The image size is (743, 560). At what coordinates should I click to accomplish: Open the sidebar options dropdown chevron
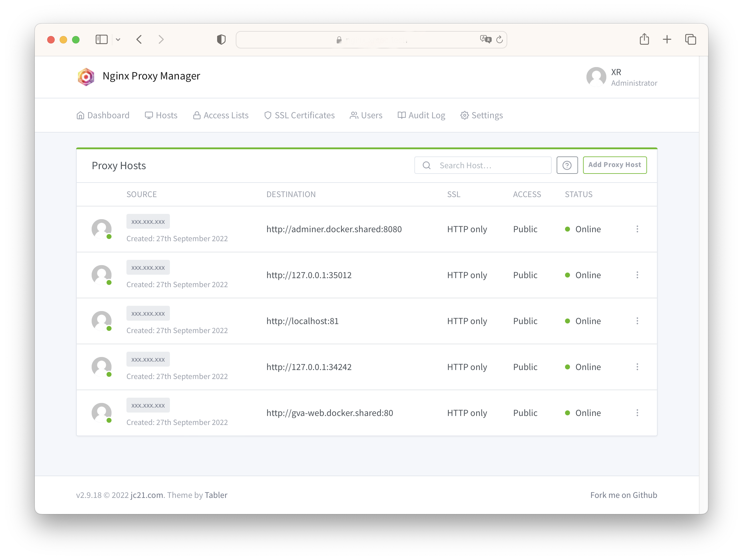tap(118, 40)
